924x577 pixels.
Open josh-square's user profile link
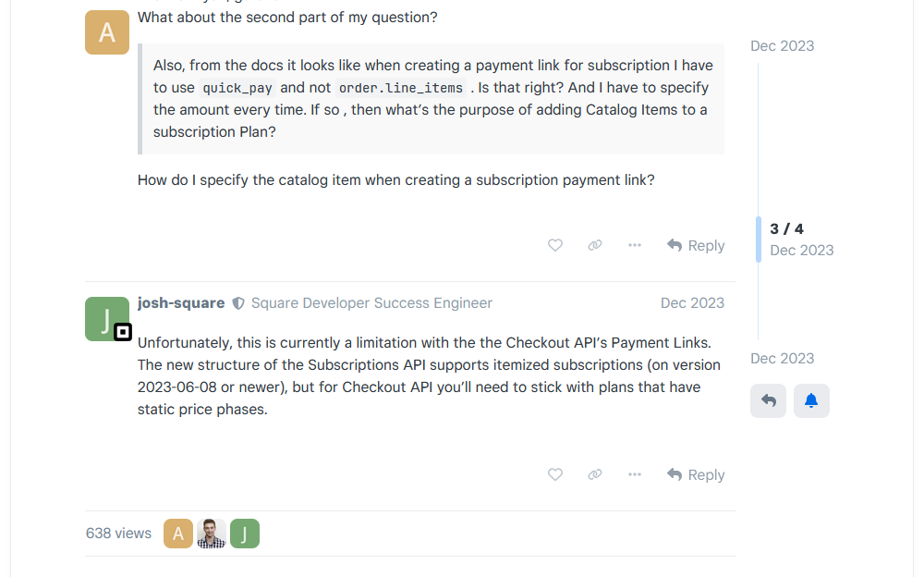[x=181, y=303]
